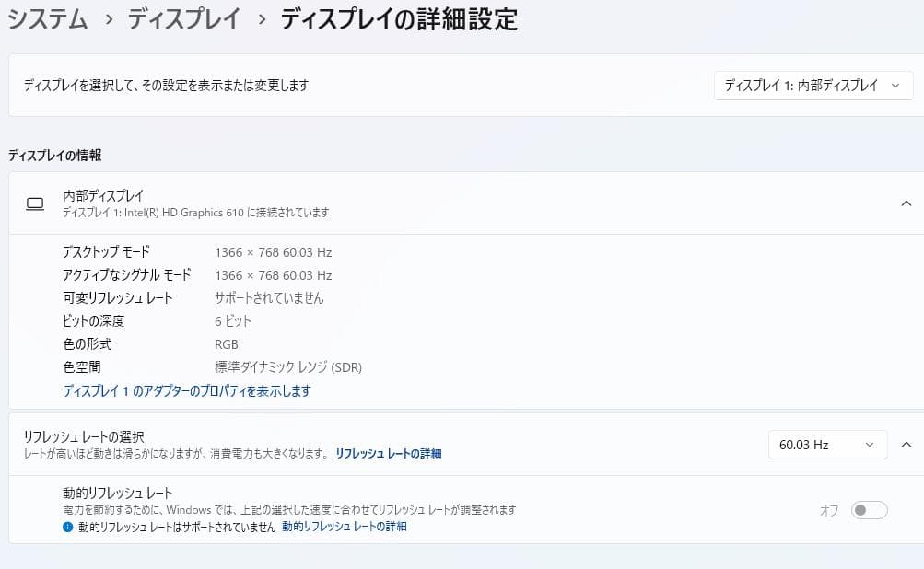This screenshot has height=569, width=924.
Task: Open the リフレッシュ レートの詳細 link
Action: point(387,454)
